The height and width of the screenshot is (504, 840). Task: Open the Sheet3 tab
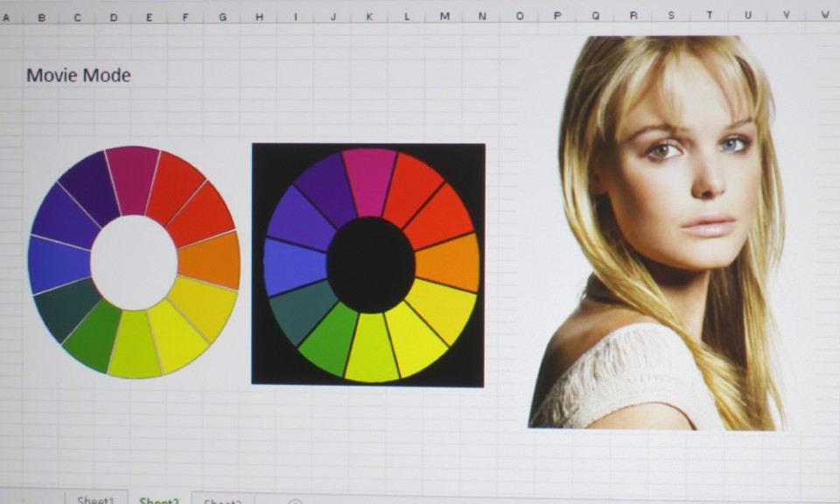tap(222, 500)
